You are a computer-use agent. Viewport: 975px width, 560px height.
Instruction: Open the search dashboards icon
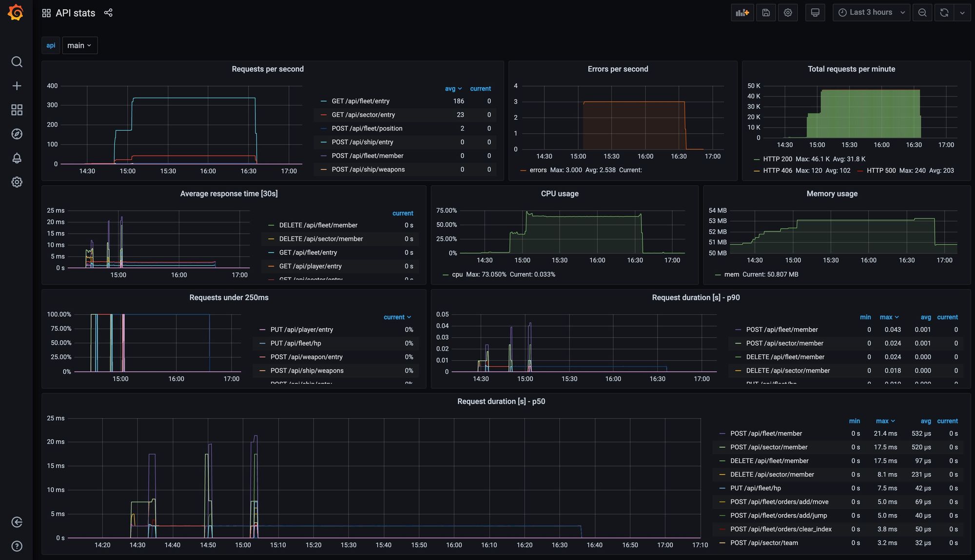tap(17, 62)
